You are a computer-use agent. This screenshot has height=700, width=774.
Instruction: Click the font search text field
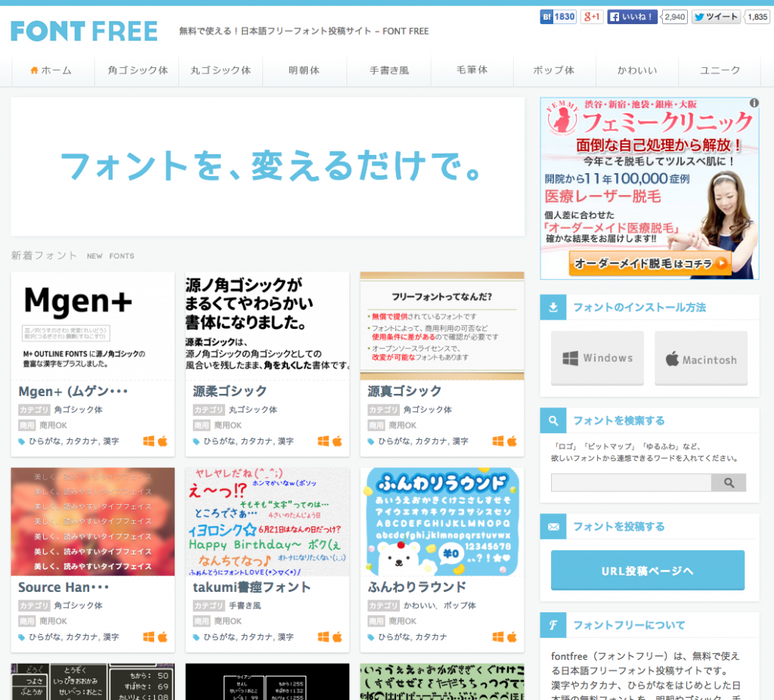pyautogui.click(x=631, y=482)
